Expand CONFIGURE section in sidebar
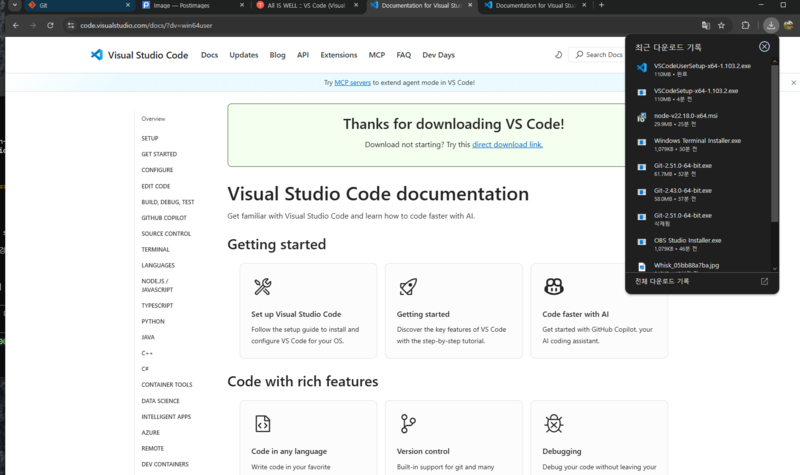The image size is (800, 475). (x=157, y=170)
